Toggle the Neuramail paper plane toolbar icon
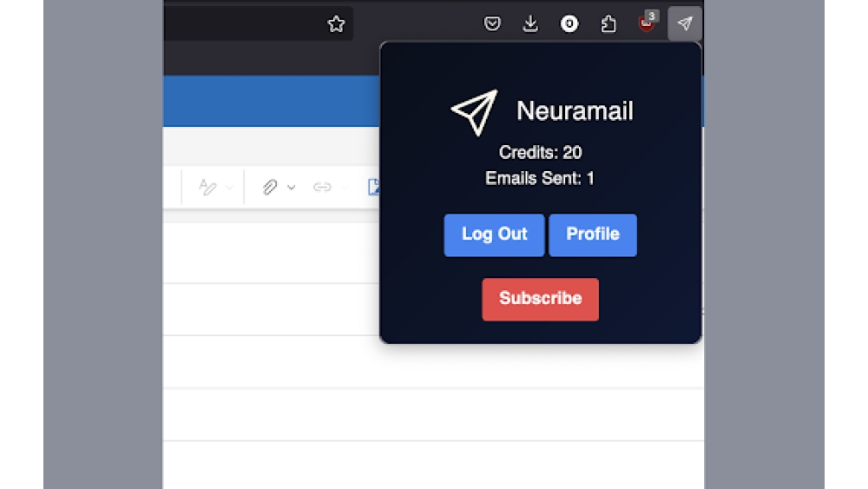 tap(685, 23)
